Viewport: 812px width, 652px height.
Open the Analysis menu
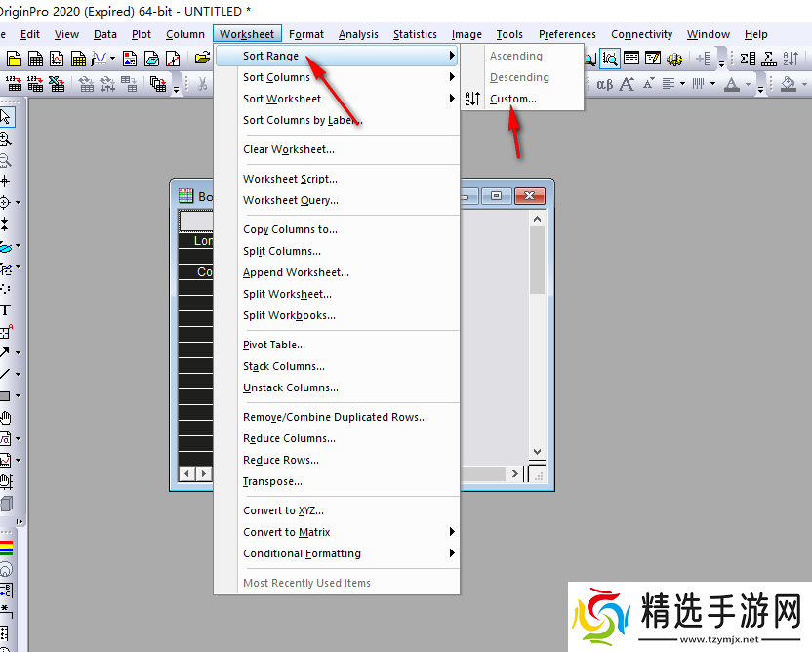point(358,34)
